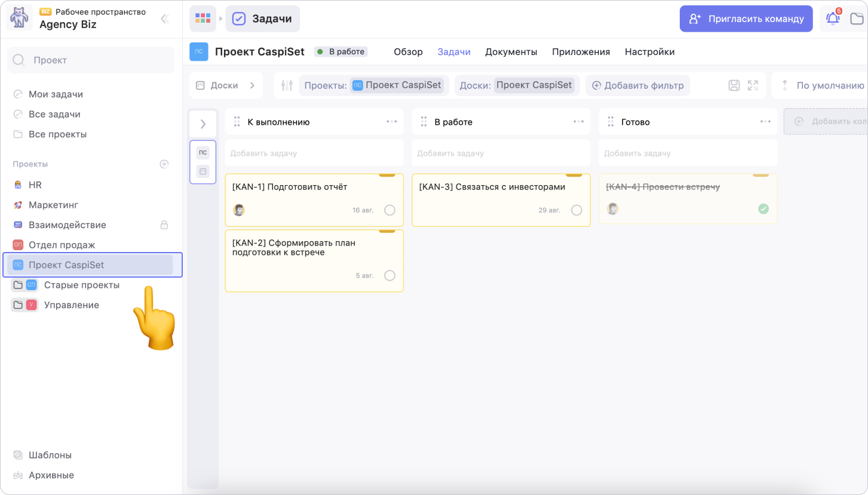Uncheck completed KAN-4 Провести встречу task
The width and height of the screenshot is (868, 495).
(763, 209)
